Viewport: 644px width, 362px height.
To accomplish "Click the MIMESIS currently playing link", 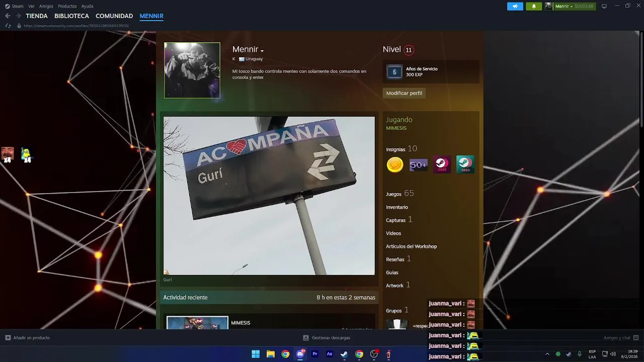I will coord(396,128).
